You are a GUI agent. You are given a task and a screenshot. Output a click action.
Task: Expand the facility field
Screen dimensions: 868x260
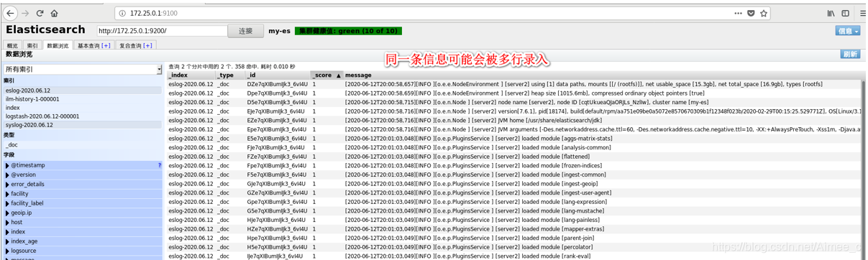coord(8,194)
